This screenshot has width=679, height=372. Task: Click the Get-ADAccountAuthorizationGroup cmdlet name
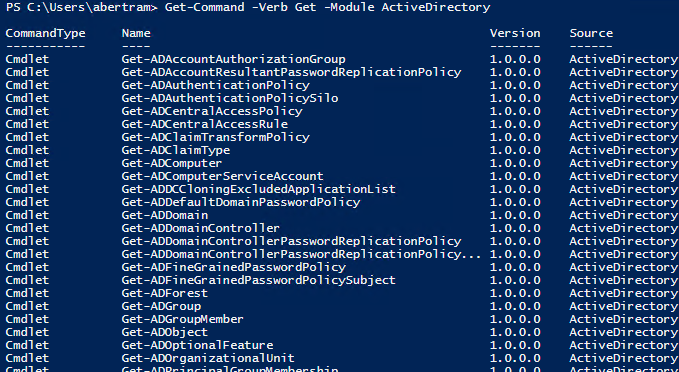click(233, 59)
